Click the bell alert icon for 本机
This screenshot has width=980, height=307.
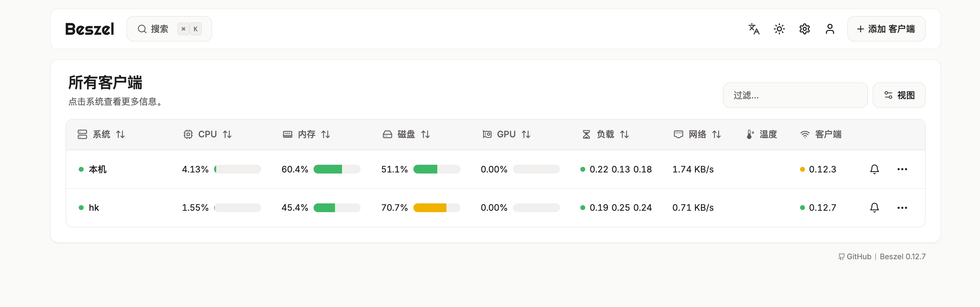pyautogui.click(x=874, y=169)
